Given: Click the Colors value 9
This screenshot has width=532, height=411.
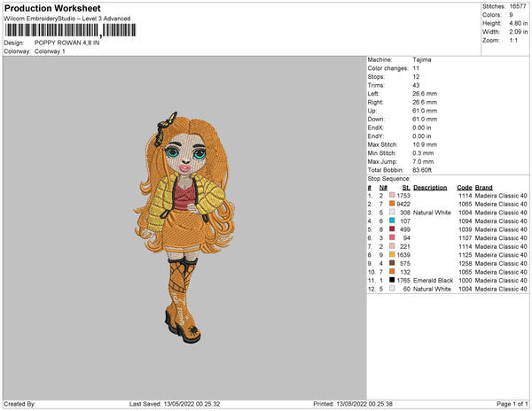Looking at the screenshot, I should point(511,15).
